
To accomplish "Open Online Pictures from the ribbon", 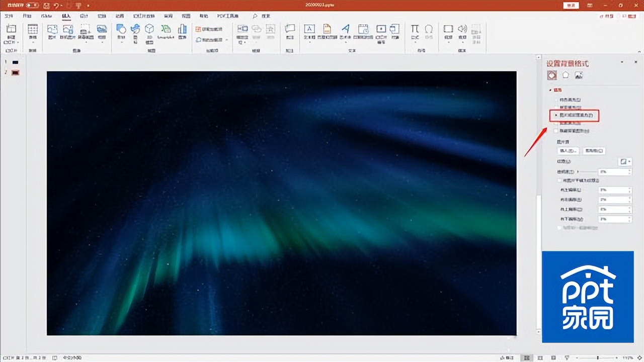I will (68, 29).
